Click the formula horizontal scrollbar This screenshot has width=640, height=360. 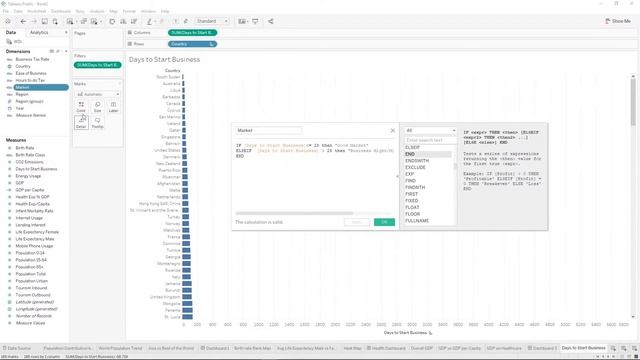[x=294, y=213]
